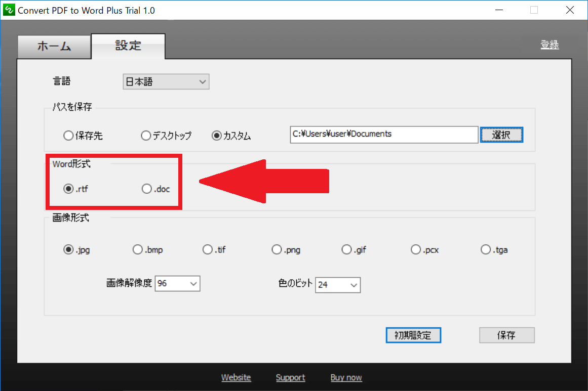Choose デスクトップ as the save path
The width and height of the screenshot is (588, 391).
pyautogui.click(x=146, y=135)
